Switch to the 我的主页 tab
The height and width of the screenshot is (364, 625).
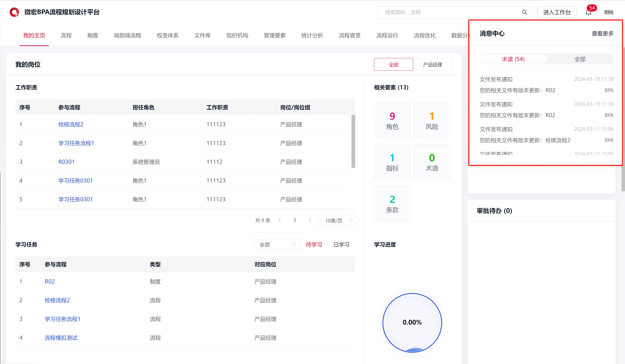(34, 35)
